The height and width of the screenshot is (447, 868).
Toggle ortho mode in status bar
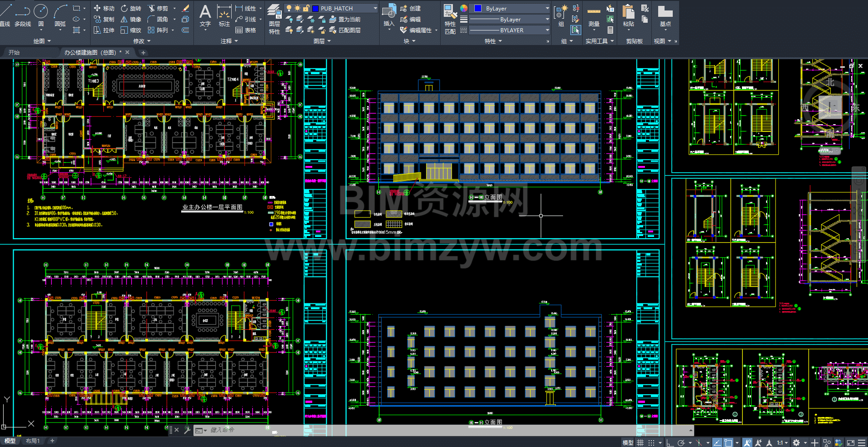point(670,442)
